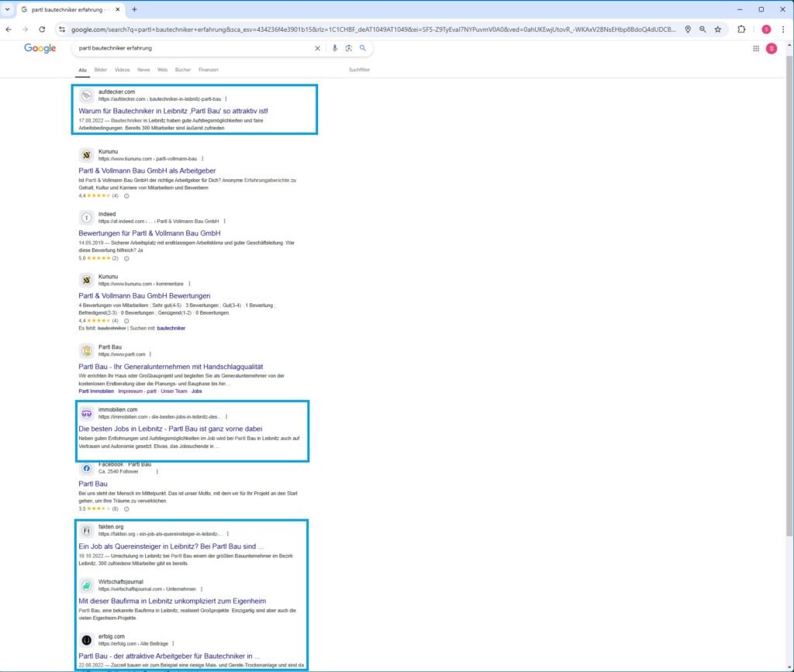Open 'Bewertungen für Partl & Vollmann Bau GmbH'

pos(150,233)
